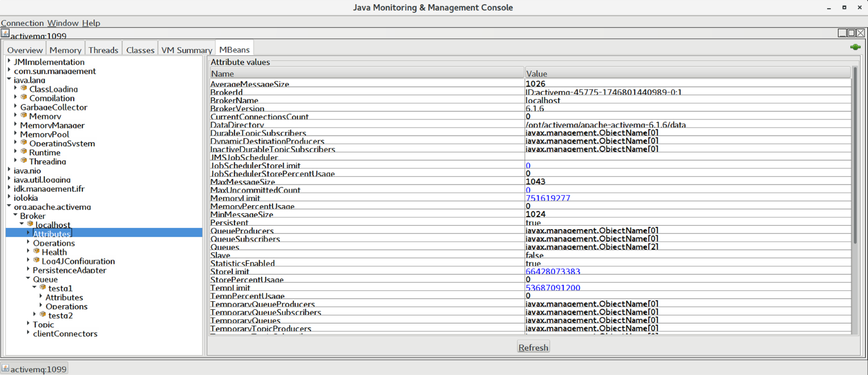Click the testq1 queue bean icon
868x375 pixels.
[x=43, y=287]
